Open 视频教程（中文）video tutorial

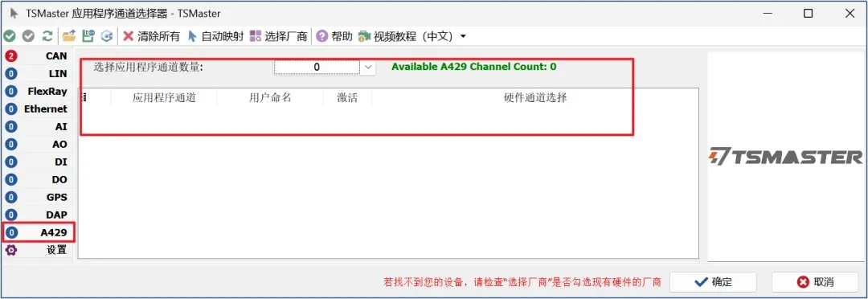tap(406, 36)
